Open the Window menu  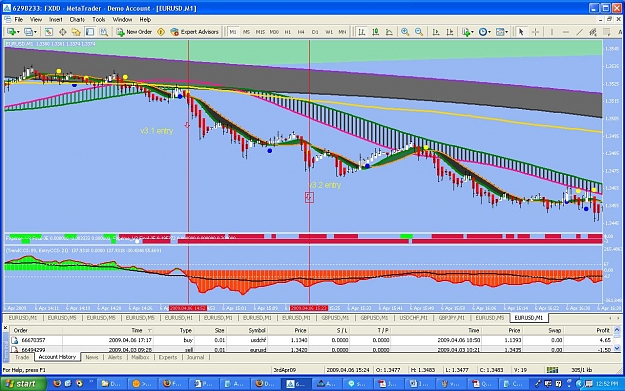pyautogui.click(x=122, y=20)
